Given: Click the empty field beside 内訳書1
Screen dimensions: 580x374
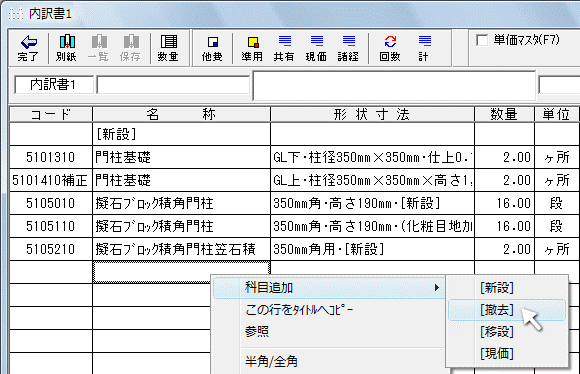Looking at the screenshot, I should click(173, 85).
